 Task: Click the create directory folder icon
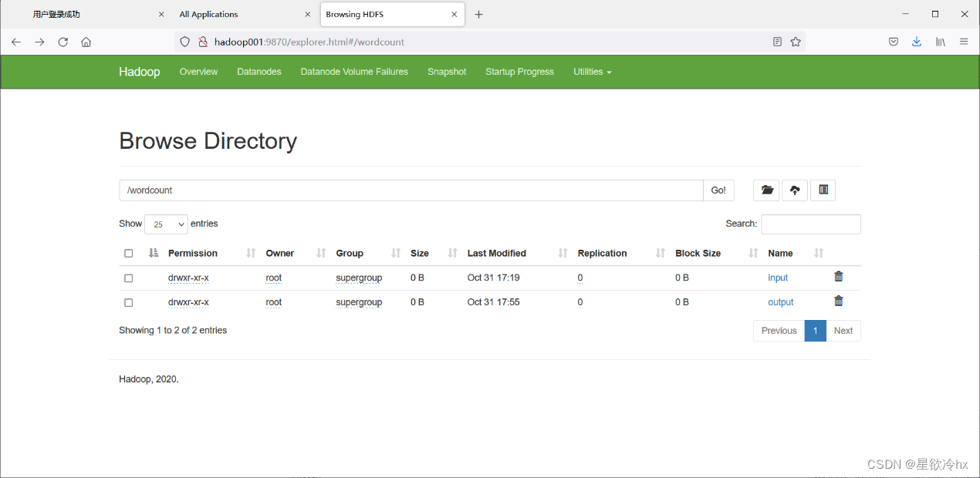(x=766, y=190)
